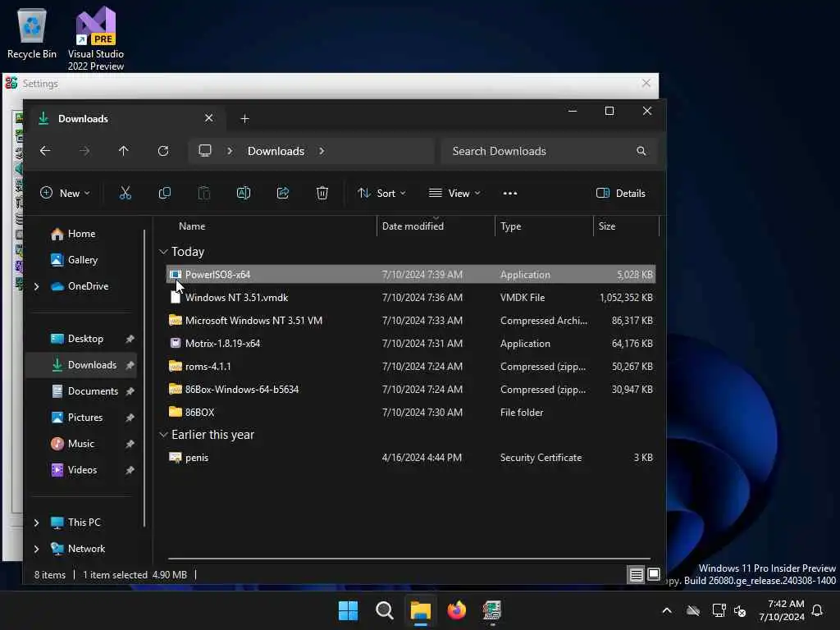Collapse the Earlier this year group
Viewport: 840px width, 630px height.
tap(163, 435)
